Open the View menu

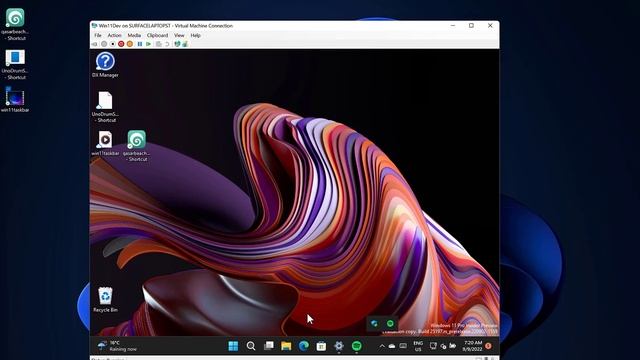coord(179,36)
